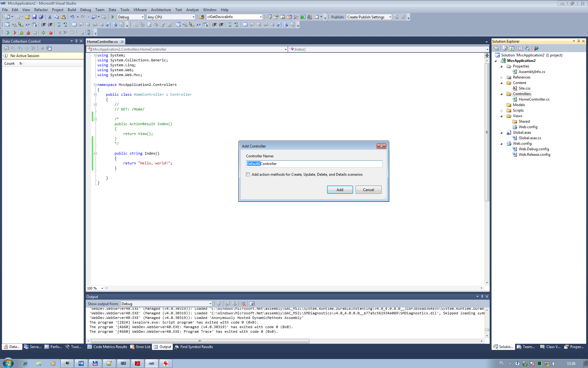Click the Open File toolbar icon
This screenshot has width=588, height=368.
(28, 17)
